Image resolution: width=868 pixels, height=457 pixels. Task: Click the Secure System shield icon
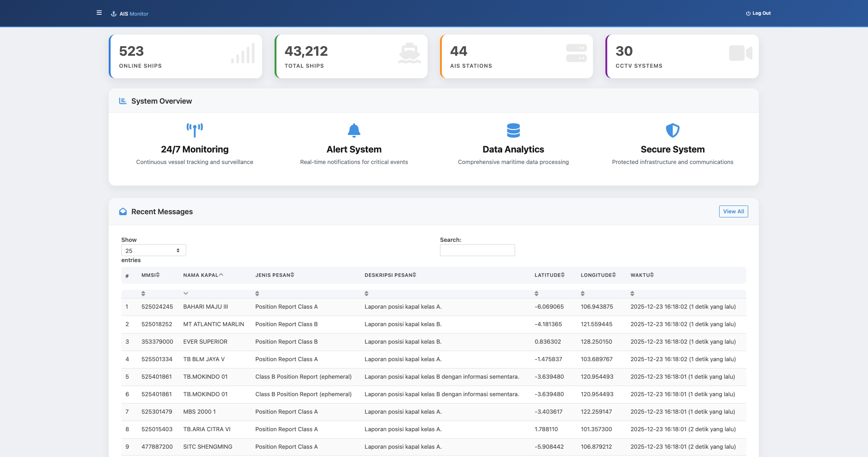pos(673,130)
